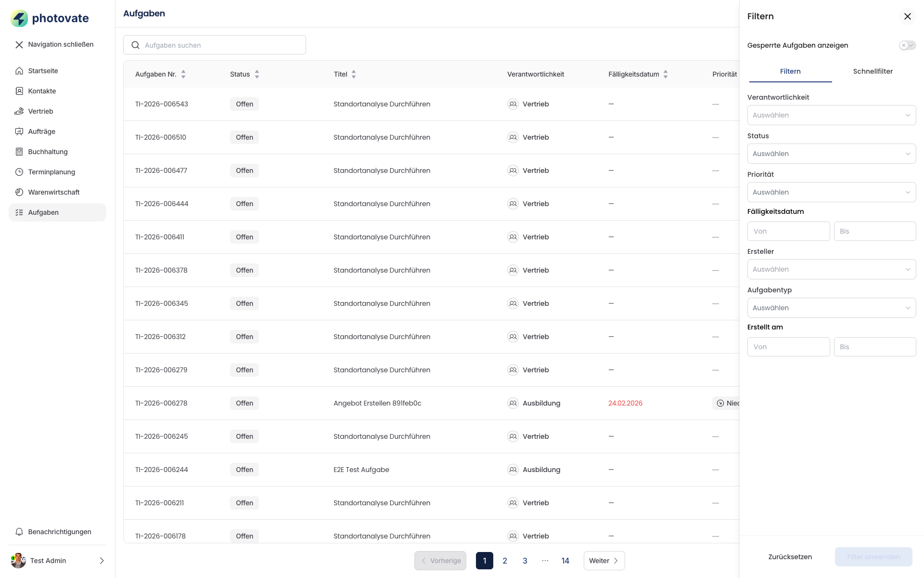The width and height of the screenshot is (924, 578).
Task: Sort the table by Aufgaben Nr.
Action: tap(183, 74)
